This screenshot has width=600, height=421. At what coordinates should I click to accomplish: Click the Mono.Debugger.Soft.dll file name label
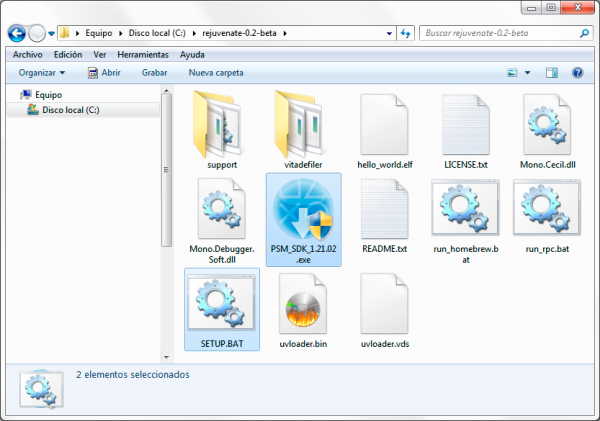(222, 254)
